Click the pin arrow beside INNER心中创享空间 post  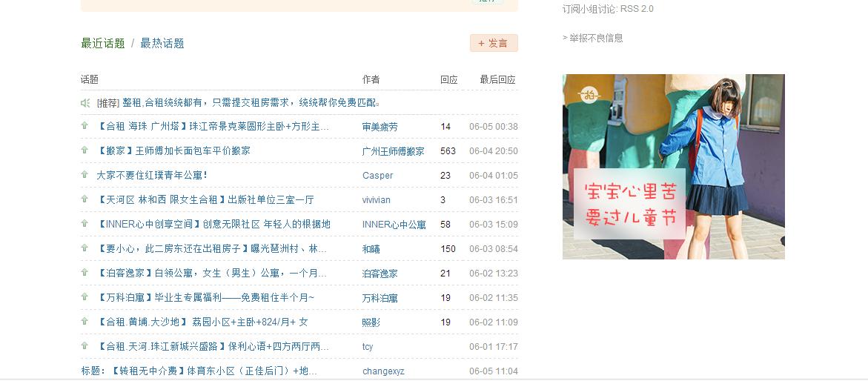85,223
